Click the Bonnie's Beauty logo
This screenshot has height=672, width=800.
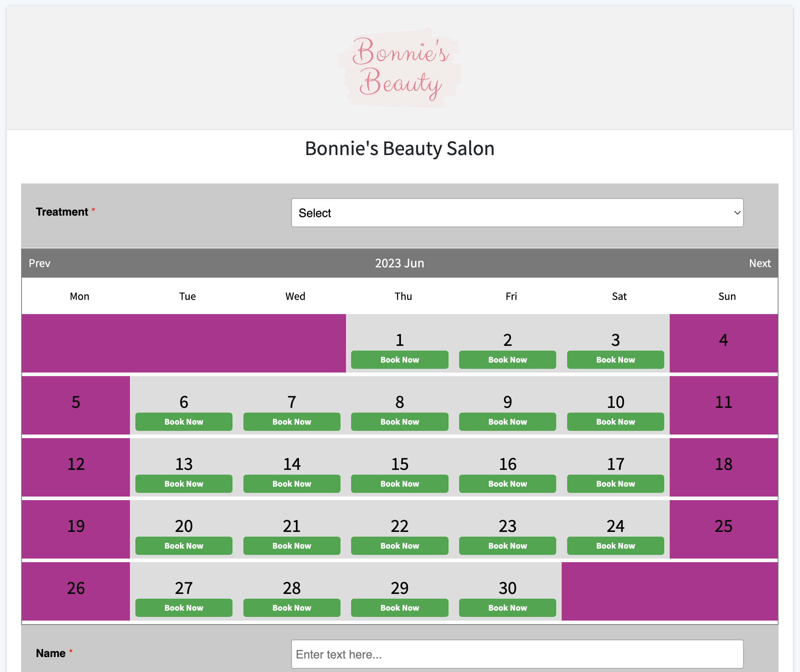[399, 67]
